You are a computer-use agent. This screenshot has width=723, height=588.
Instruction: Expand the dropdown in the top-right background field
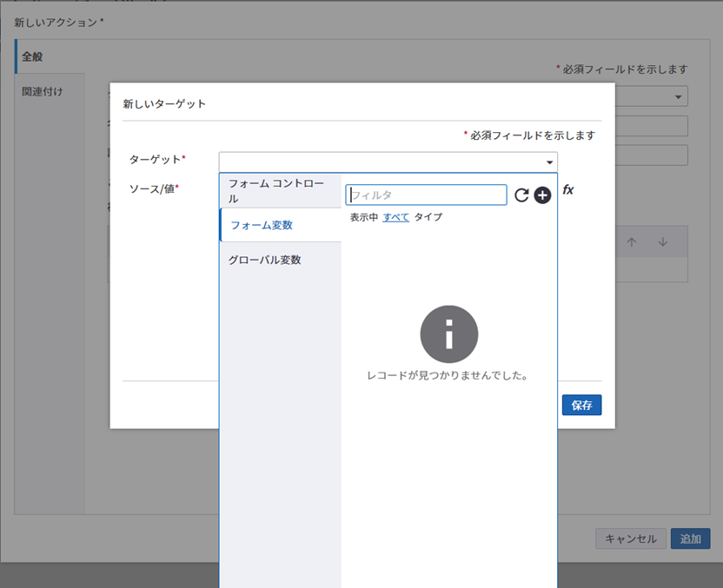click(x=680, y=96)
